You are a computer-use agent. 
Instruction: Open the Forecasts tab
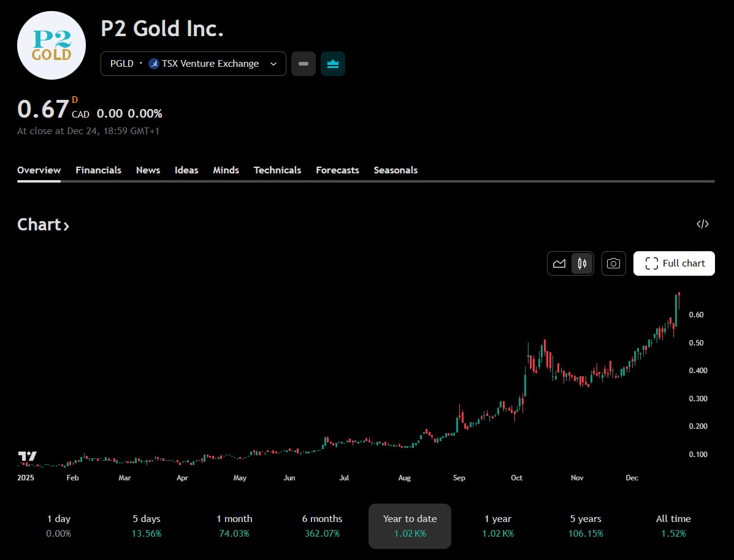point(337,170)
